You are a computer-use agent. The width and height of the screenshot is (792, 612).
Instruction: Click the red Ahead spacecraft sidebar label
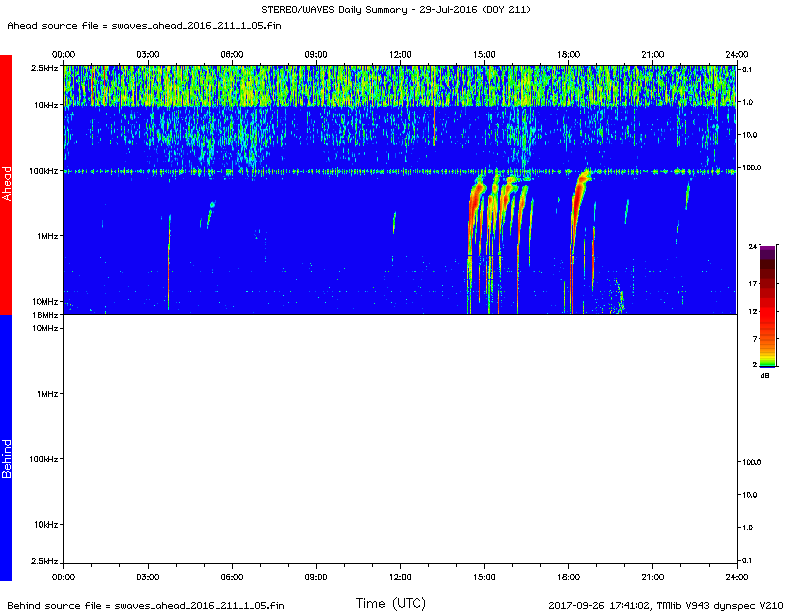[x=6, y=185]
